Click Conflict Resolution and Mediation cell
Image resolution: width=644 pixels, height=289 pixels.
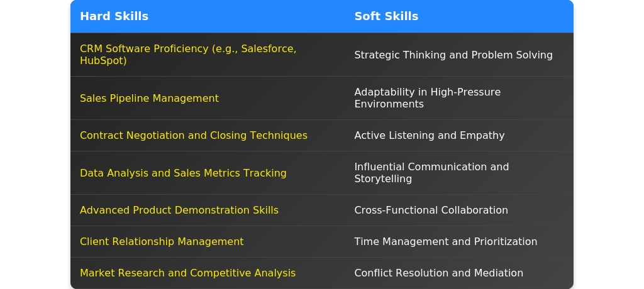click(438, 273)
